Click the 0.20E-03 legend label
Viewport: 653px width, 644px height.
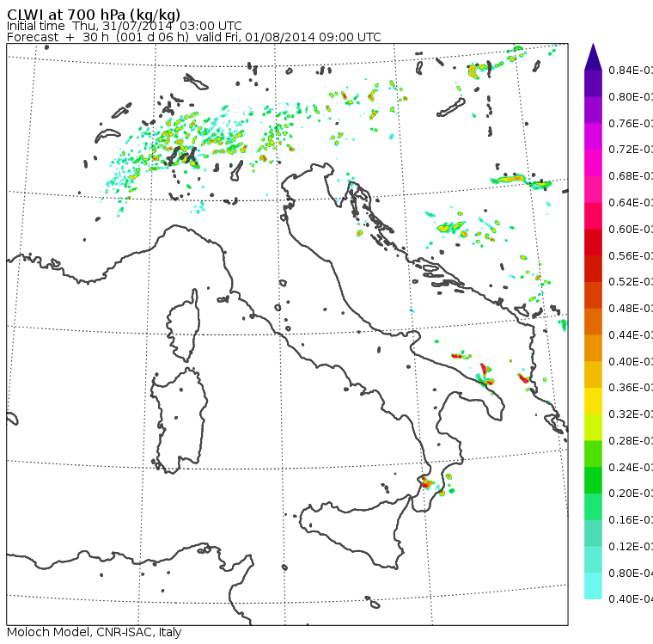point(631,494)
